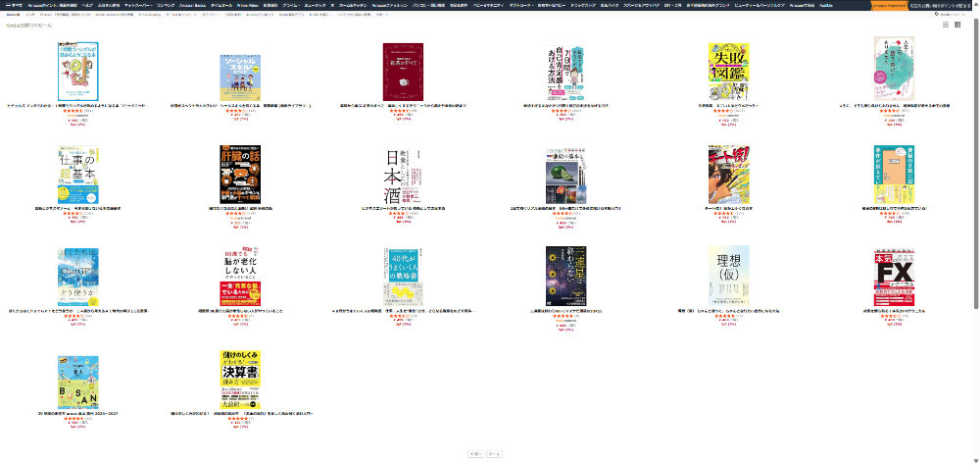980x465 pixels.
Task: Go to the previous results page
Action: click(476, 454)
